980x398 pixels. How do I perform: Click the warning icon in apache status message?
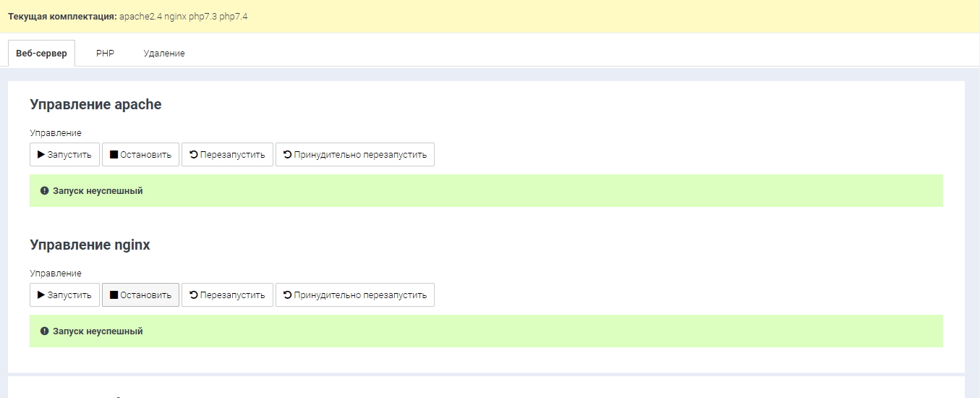click(x=44, y=191)
